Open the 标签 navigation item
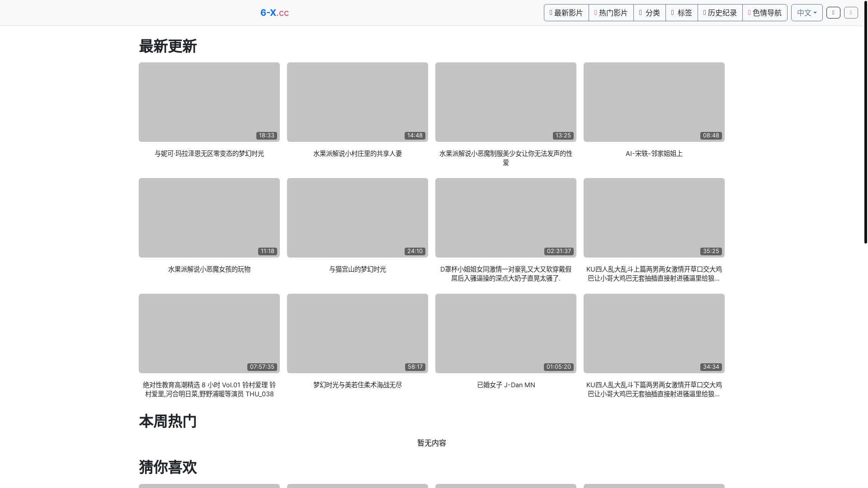 pyautogui.click(x=681, y=13)
